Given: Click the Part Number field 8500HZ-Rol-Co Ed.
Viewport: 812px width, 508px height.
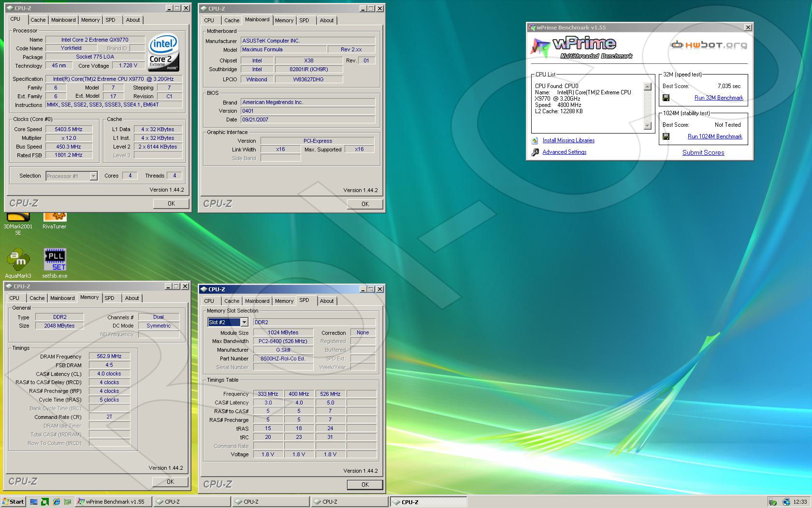Looking at the screenshot, I should 283,359.
